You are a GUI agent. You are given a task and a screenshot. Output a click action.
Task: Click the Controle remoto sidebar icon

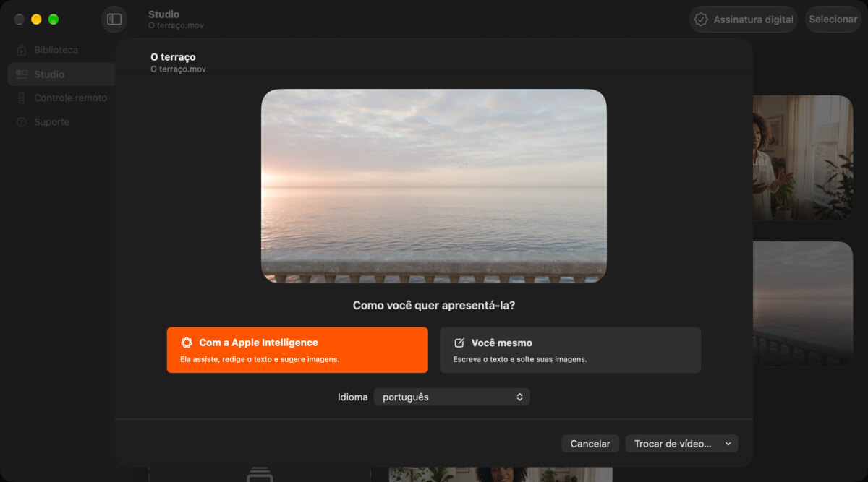21,98
